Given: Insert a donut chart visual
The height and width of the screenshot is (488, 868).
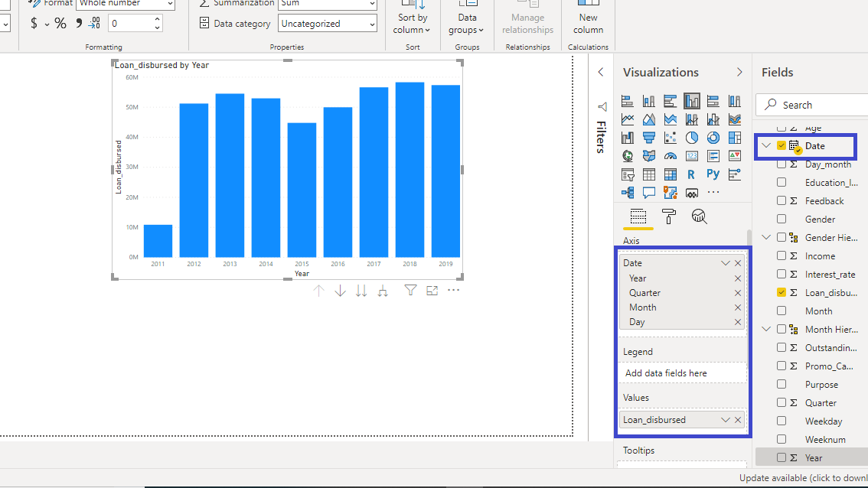Looking at the screenshot, I should [x=713, y=138].
